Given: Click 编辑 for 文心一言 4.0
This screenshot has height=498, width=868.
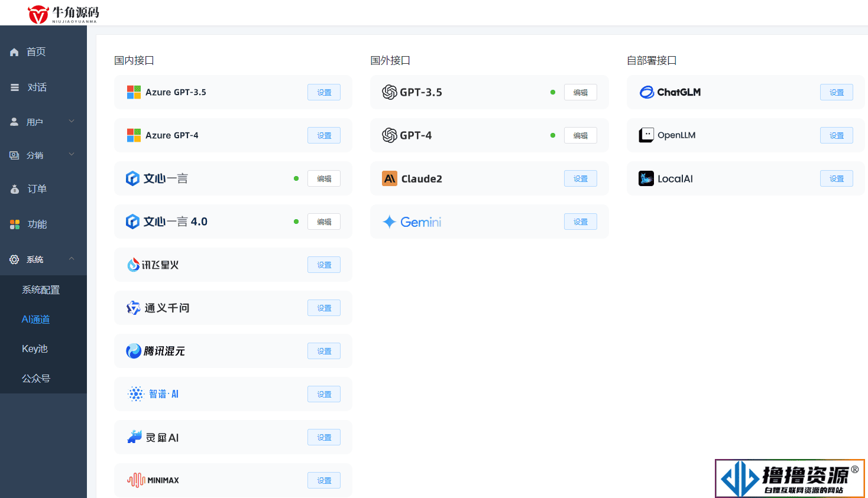Looking at the screenshot, I should point(324,222).
